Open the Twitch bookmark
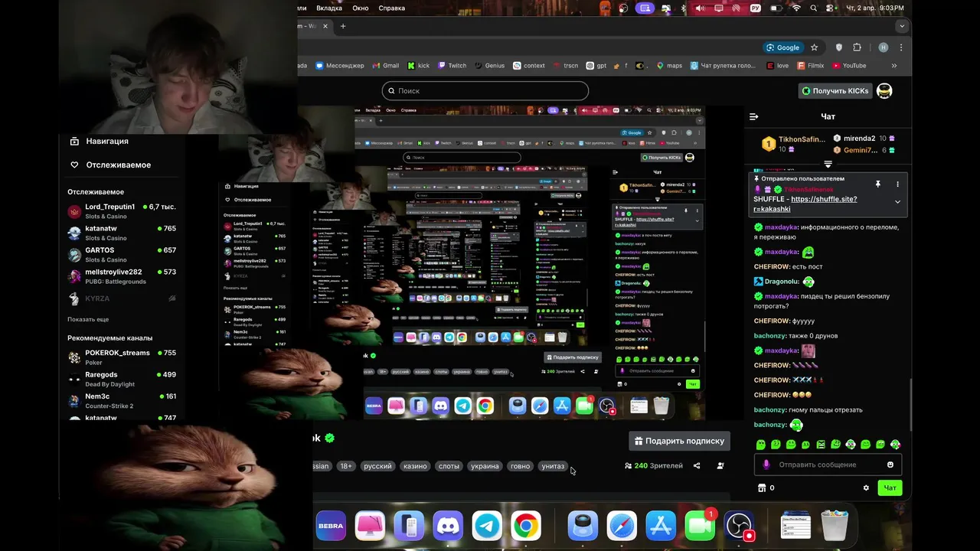 [x=452, y=66]
